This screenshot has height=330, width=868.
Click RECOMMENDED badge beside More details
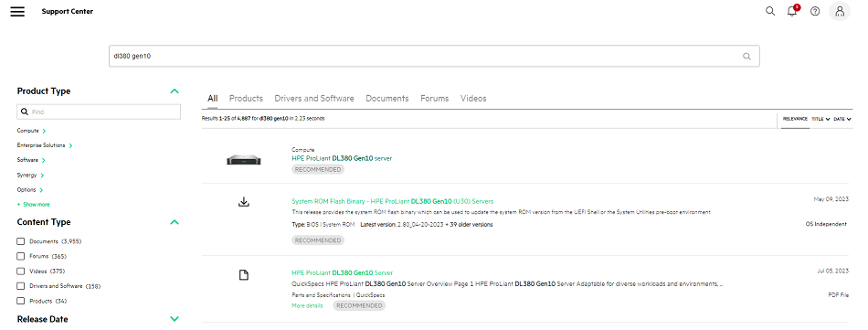[359, 305]
